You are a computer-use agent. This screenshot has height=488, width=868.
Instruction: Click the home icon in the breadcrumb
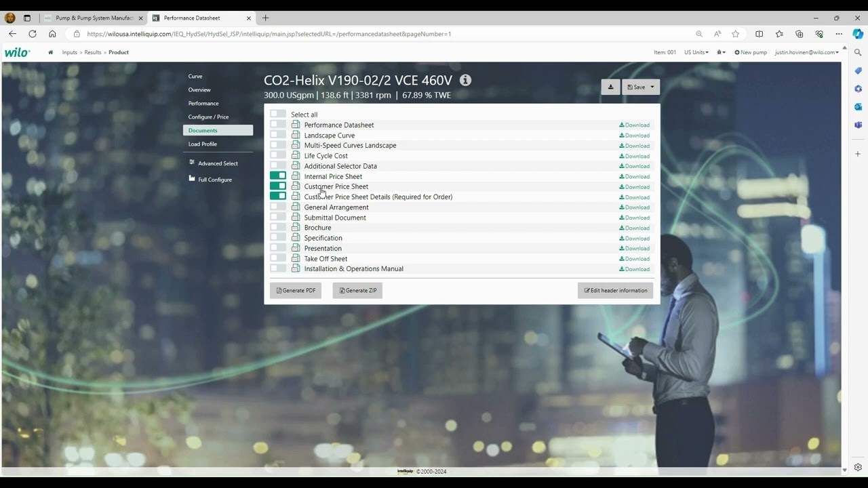tap(50, 52)
